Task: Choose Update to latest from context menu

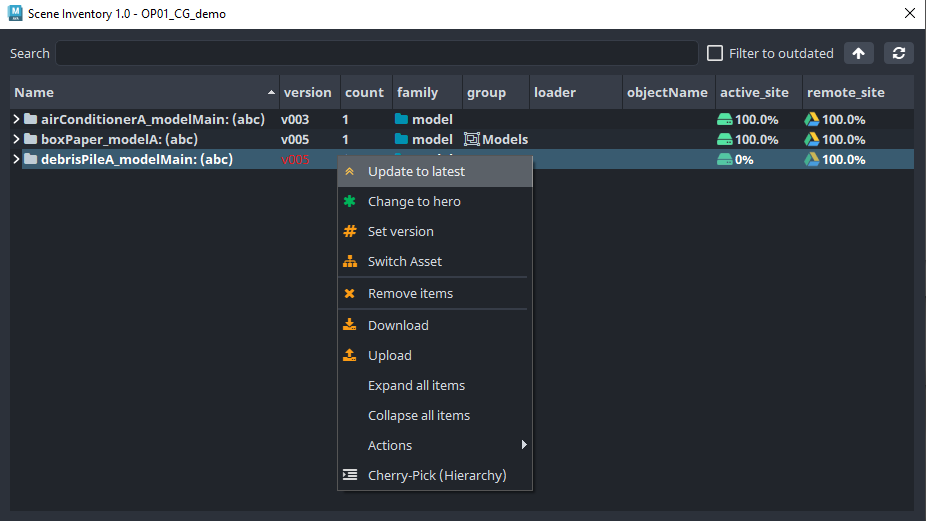Action: tap(435, 171)
